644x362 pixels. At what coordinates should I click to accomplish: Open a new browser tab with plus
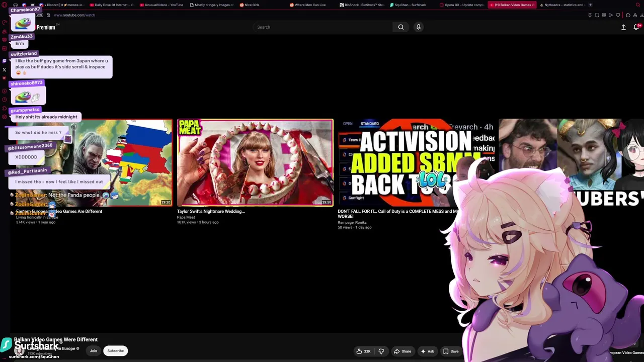(590, 5)
